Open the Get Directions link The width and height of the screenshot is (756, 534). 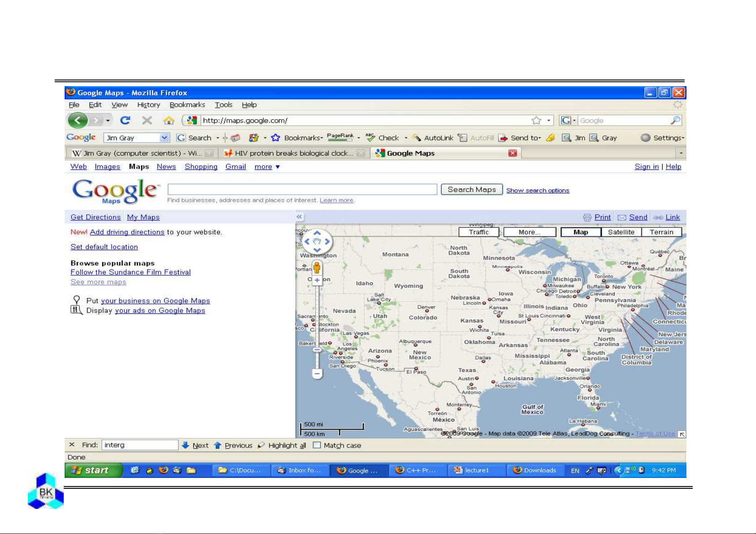[x=96, y=217]
